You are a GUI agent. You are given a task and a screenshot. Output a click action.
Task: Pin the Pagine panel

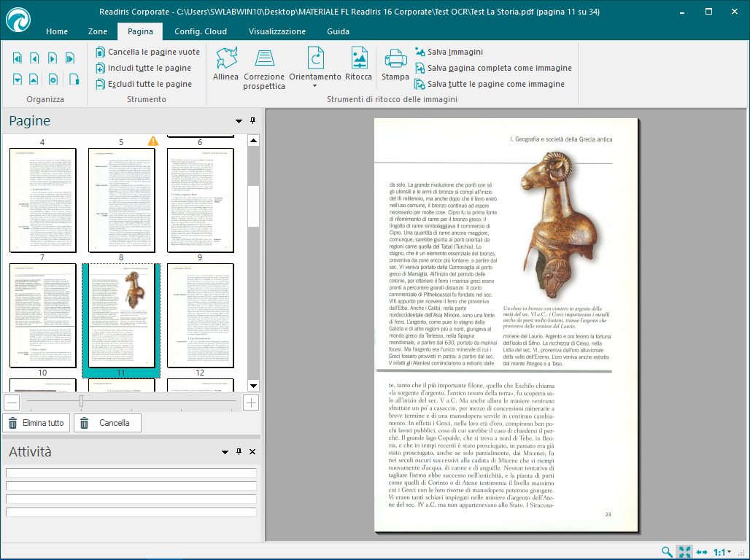click(253, 121)
